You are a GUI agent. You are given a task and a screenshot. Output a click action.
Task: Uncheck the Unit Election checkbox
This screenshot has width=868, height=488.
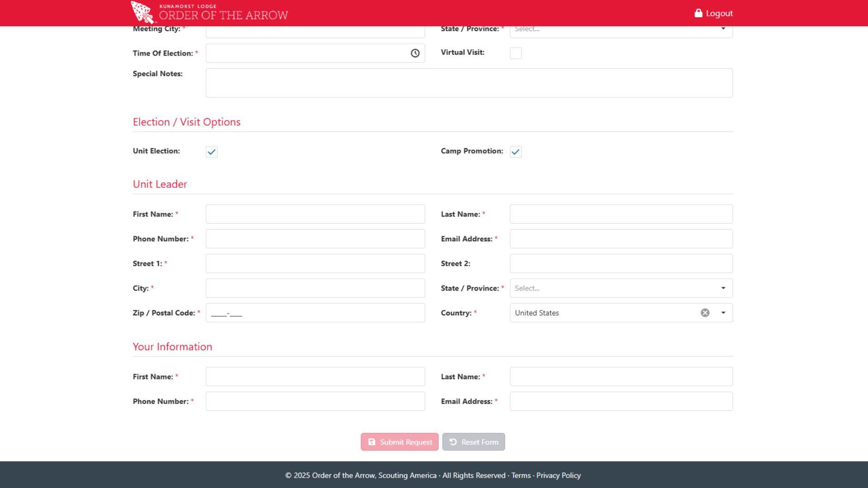212,152
